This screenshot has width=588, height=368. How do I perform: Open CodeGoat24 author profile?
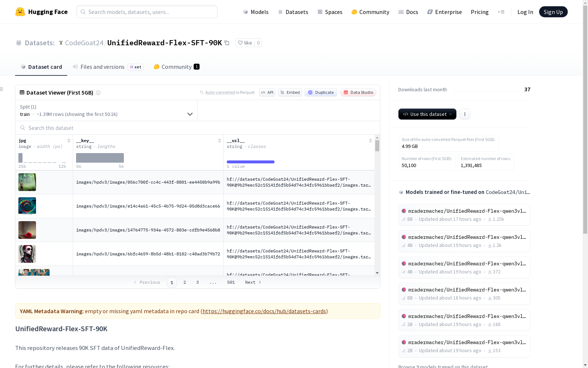click(84, 43)
